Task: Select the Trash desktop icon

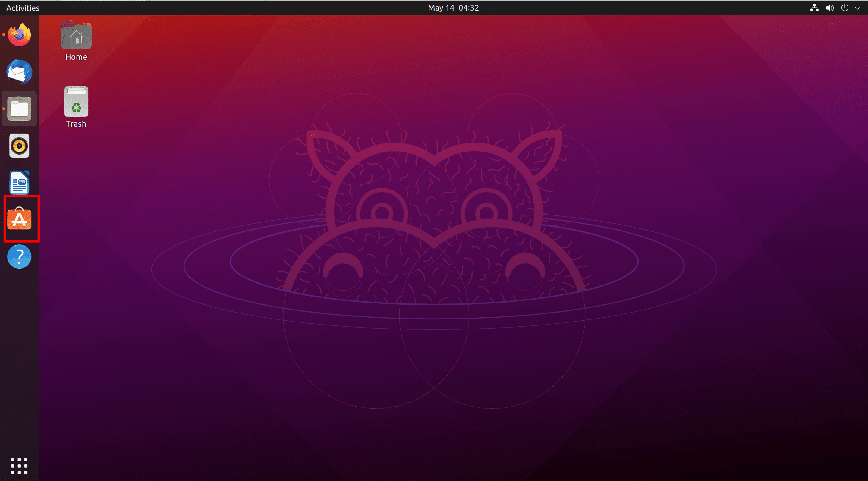Action: [x=76, y=102]
